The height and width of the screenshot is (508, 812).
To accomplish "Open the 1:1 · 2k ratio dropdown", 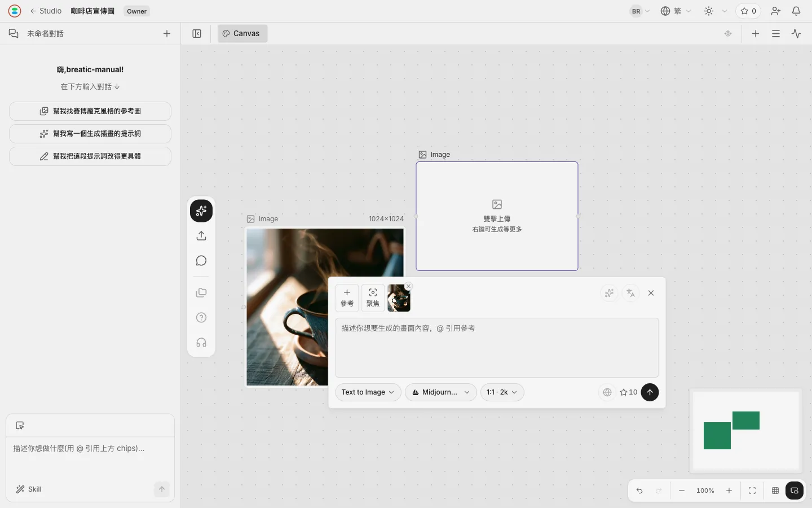I will coord(502,392).
